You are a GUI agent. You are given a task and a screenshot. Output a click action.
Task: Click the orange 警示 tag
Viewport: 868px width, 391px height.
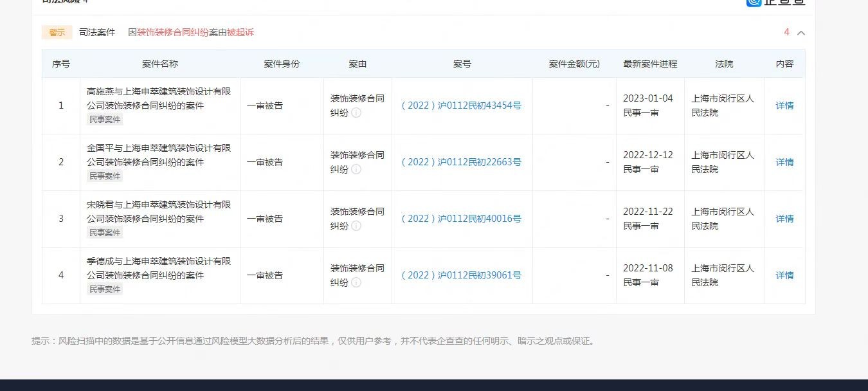click(x=57, y=32)
